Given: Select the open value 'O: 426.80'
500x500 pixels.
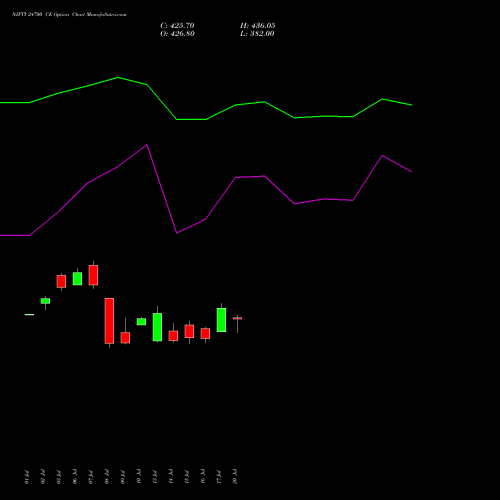Looking at the screenshot, I should click(x=177, y=34).
